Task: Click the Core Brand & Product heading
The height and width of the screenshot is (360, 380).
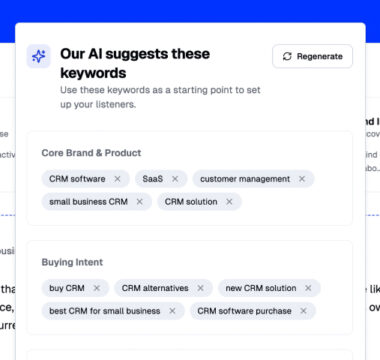Action: pyautogui.click(x=91, y=153)
